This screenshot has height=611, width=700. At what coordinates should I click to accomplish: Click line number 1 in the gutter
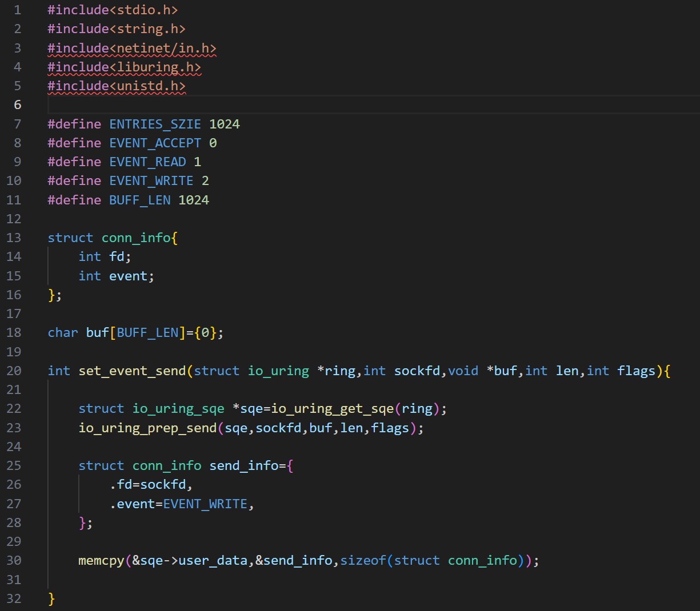point(17,10)
